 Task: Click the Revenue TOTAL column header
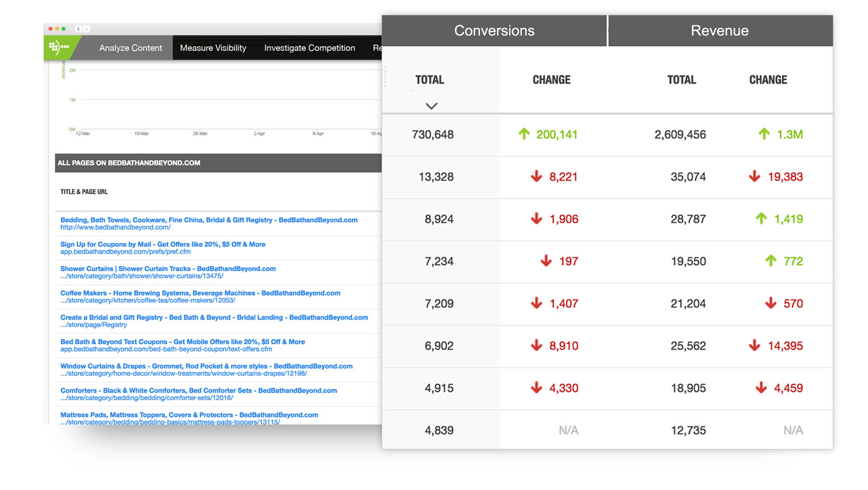tap(681, 80)
